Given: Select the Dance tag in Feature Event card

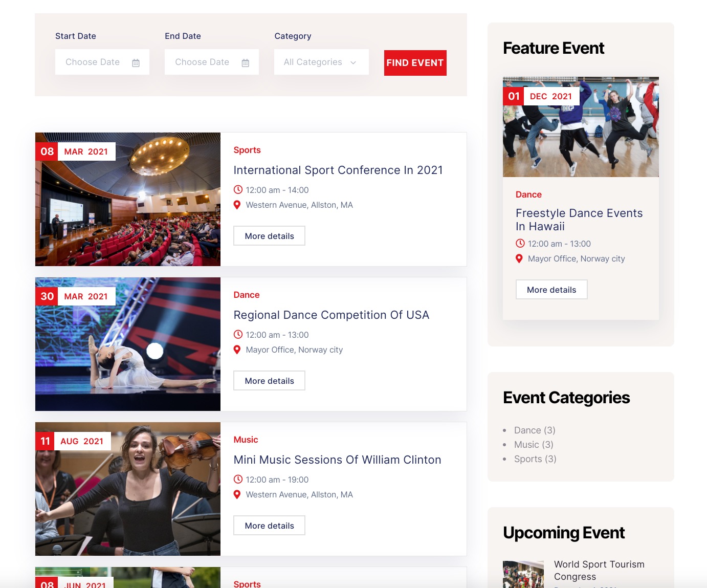Looking at the screenshot, I should tap(528, 194).
